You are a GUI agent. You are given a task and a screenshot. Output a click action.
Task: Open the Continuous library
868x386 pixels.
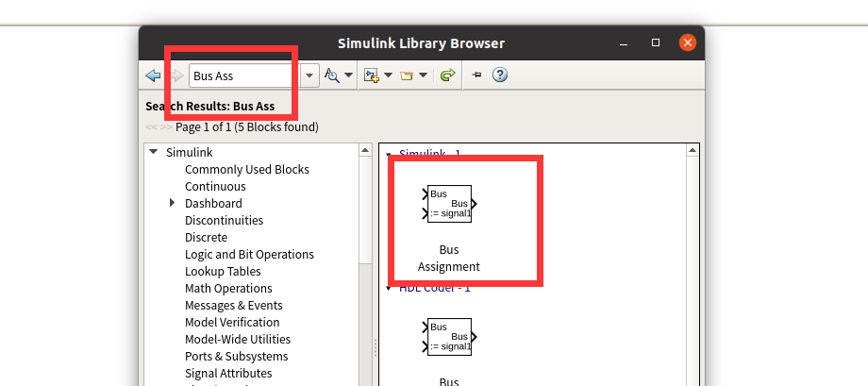(215, 187)
